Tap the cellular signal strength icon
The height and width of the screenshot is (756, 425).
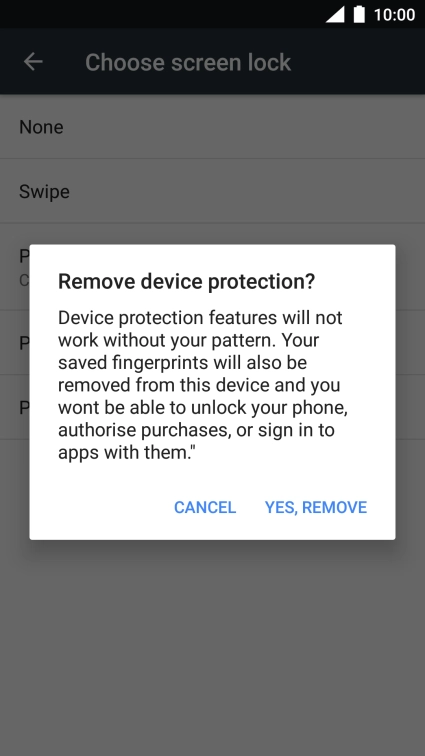coord(335,14)
